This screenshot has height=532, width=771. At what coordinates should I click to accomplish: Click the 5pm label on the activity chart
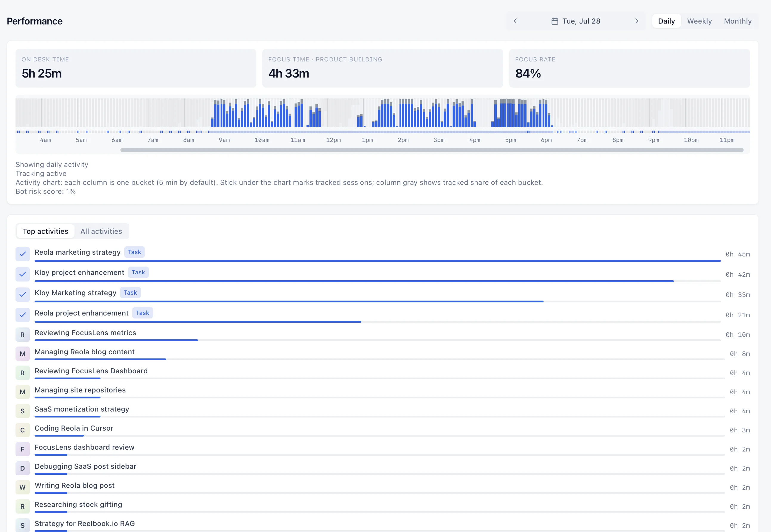click(x=510, y=140)
